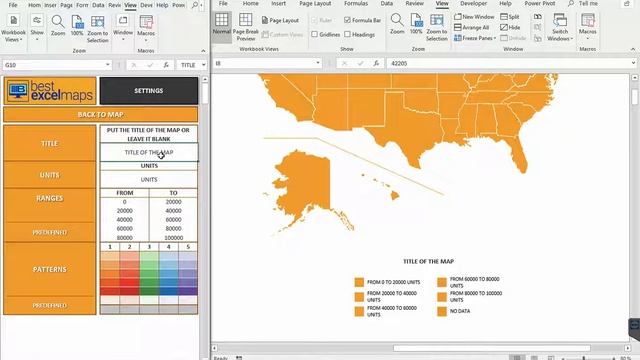
Task: Collapse the ribbon in the left window
Action: (203, 51)
